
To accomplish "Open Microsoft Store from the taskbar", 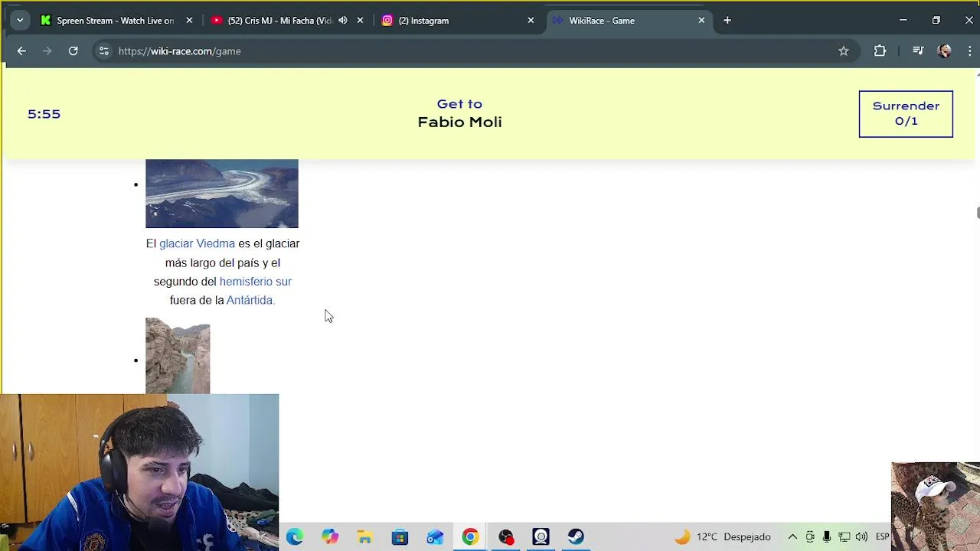I will [400, 537].
